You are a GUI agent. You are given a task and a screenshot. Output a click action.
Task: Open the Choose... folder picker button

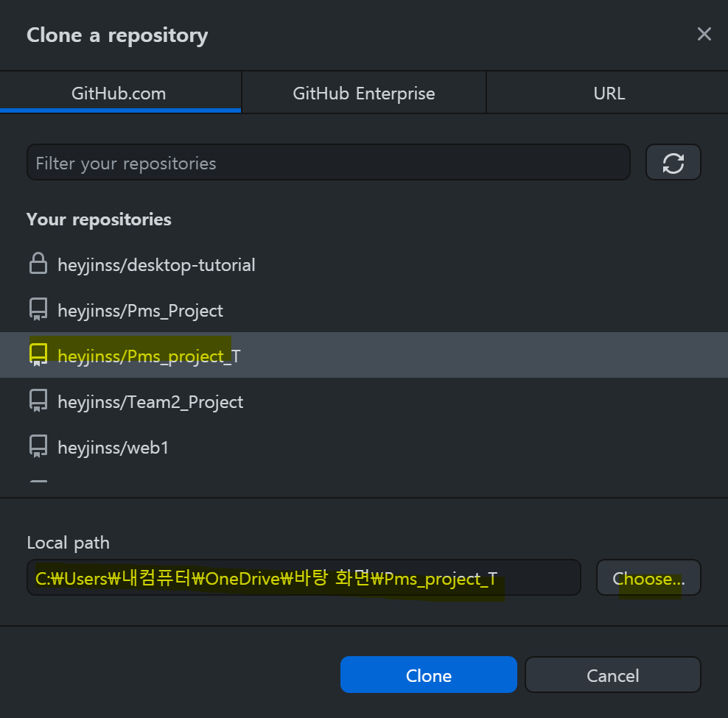coord(648,577)
